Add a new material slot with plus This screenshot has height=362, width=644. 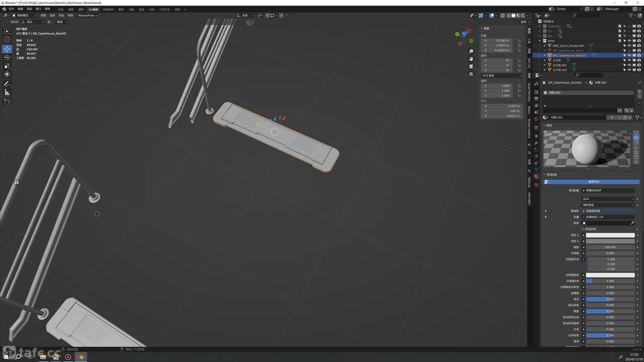point(639,92)
